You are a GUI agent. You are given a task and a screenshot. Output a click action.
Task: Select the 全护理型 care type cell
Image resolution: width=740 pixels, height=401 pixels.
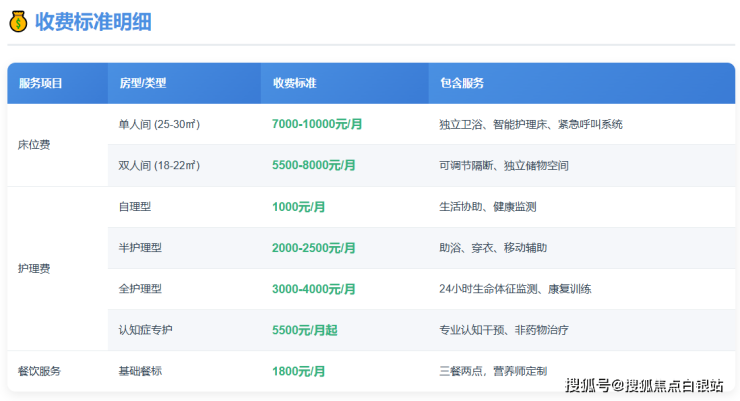click(x=140, y=288)
